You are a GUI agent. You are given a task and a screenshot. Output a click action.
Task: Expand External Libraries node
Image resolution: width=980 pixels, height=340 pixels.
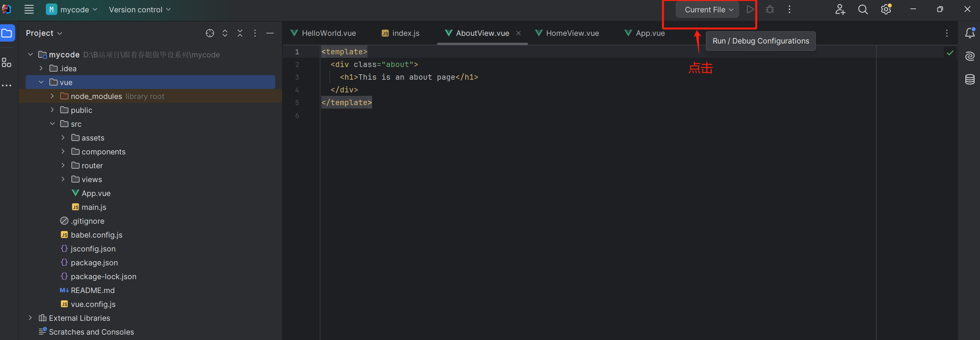[30, 318]
